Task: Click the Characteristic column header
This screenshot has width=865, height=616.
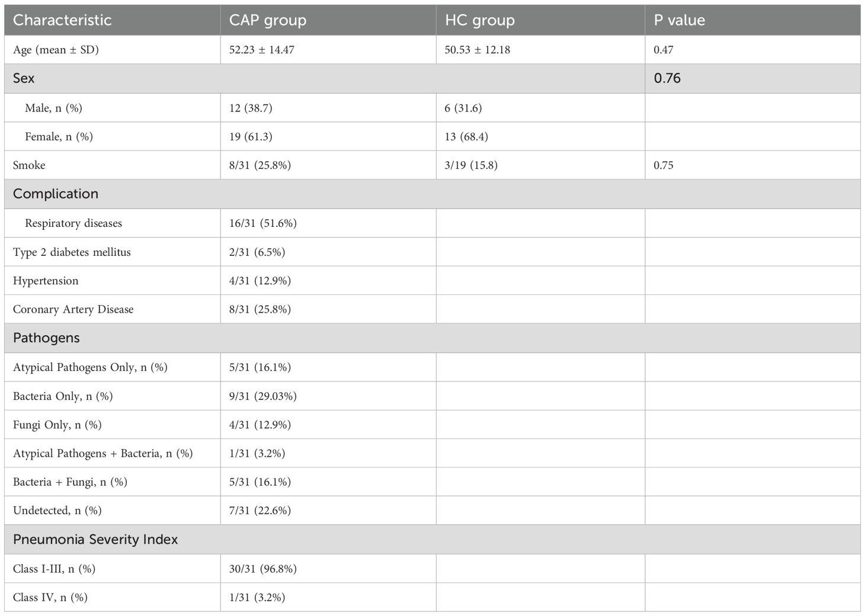Action: click(x=62, y=20)
